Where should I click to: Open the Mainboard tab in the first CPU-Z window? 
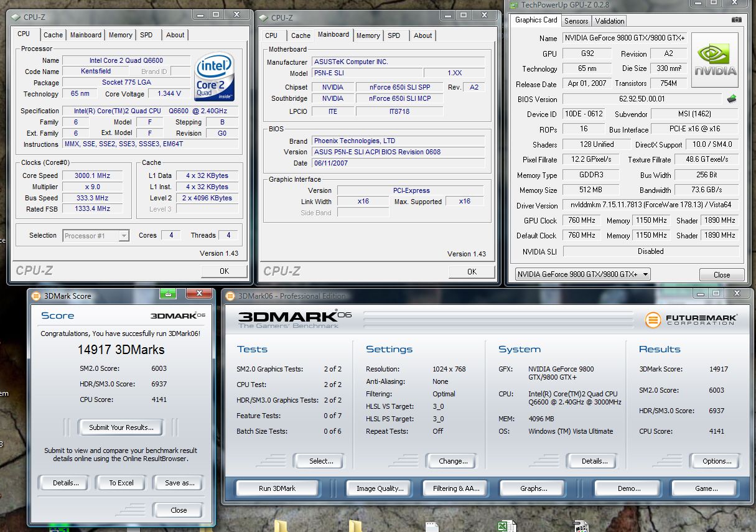pos(86,35)
